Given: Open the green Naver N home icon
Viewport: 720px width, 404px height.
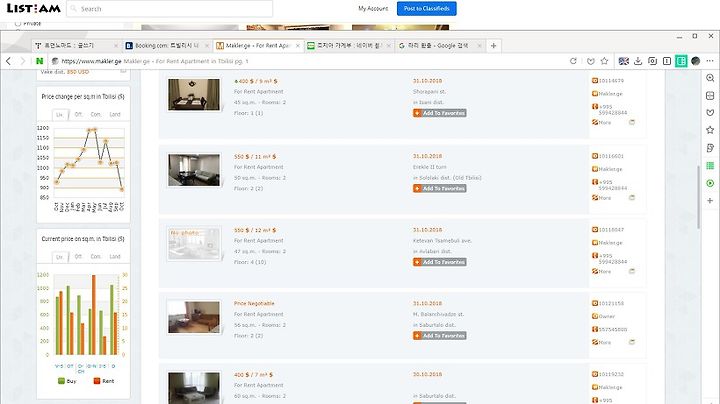Looking at the screenshot, I should (39, 61).
